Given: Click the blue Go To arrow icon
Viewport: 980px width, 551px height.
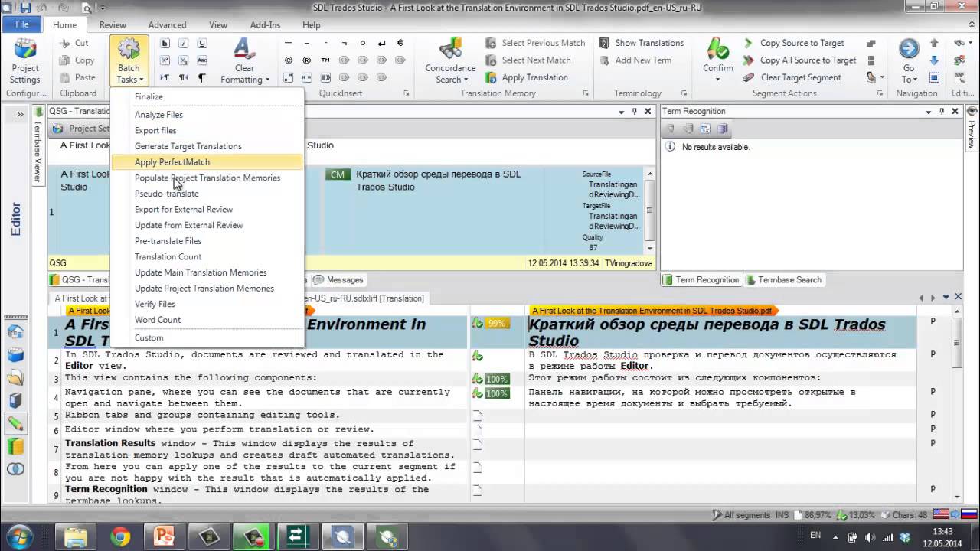Looking at the screenshot, I should pos(909,49).
